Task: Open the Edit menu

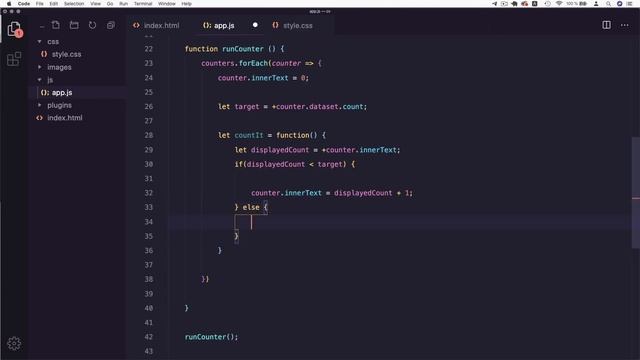Action: (x=53, y=4)
